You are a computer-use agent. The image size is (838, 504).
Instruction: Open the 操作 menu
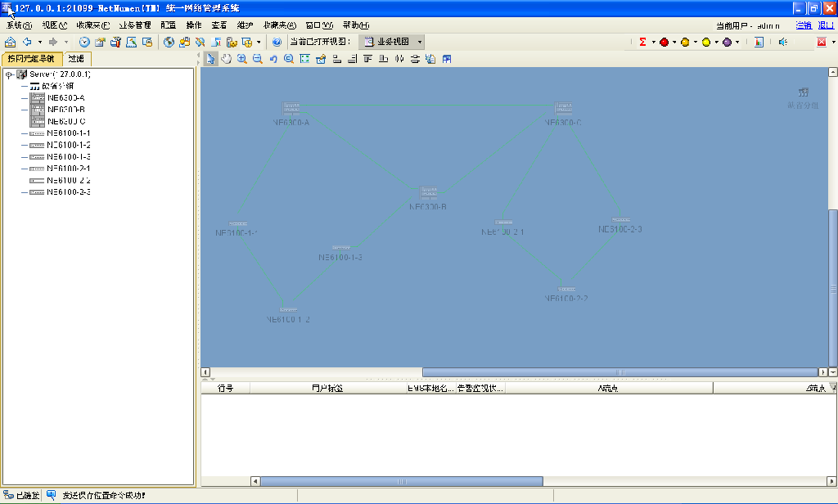pyautogui.click(x=193, y=25)
